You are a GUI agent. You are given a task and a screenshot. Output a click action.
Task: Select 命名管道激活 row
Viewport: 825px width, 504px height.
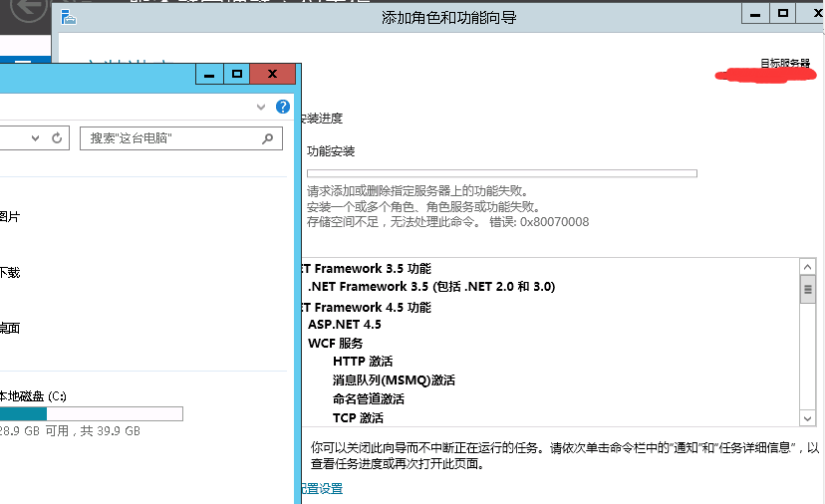(369, 399)
